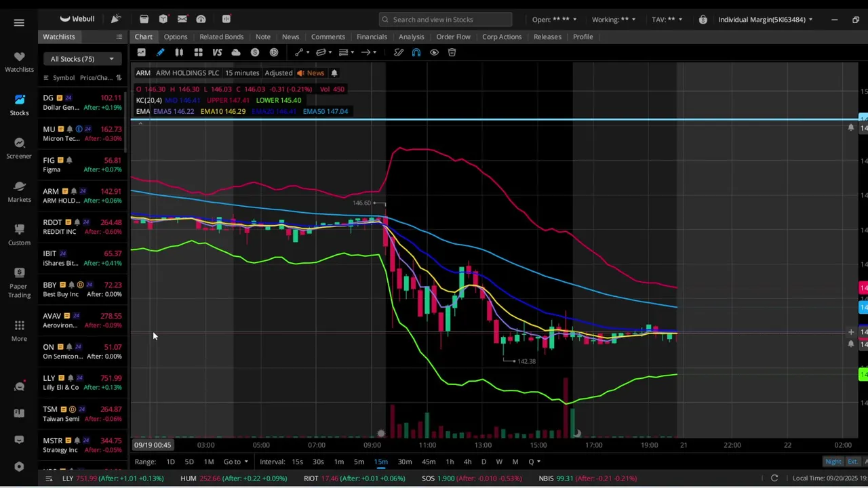
Task: Open the Custom layout section
Action: coord(19,235)
